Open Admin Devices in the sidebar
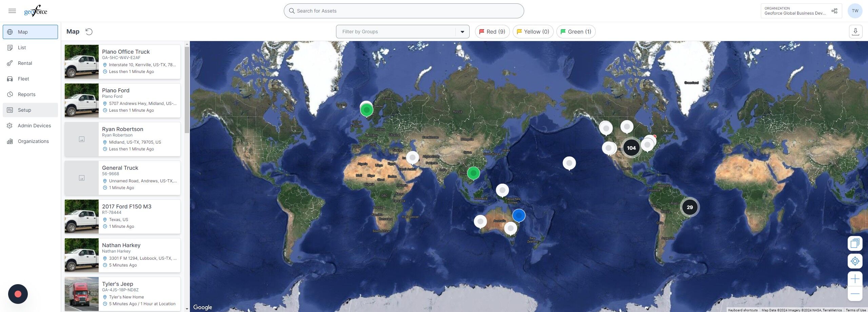868x312 pixels. point(30,126)
